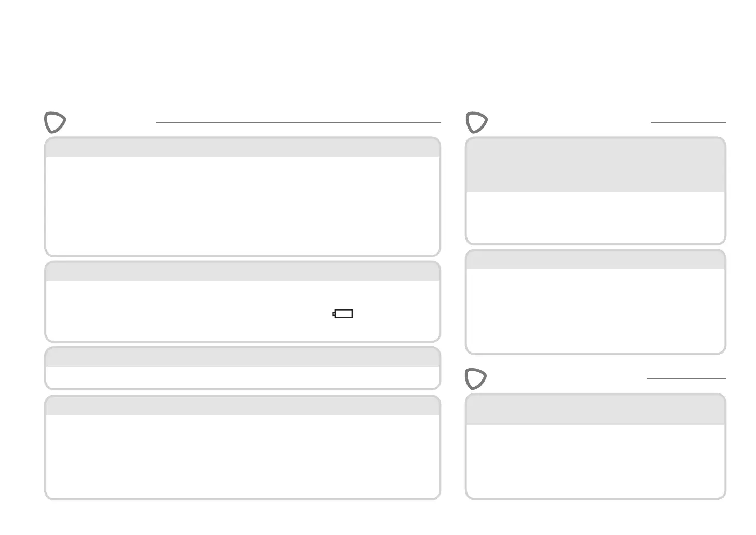756x535 pixels.
Task: Click the battery icon in the second left panel
Action: coord(343,314)
